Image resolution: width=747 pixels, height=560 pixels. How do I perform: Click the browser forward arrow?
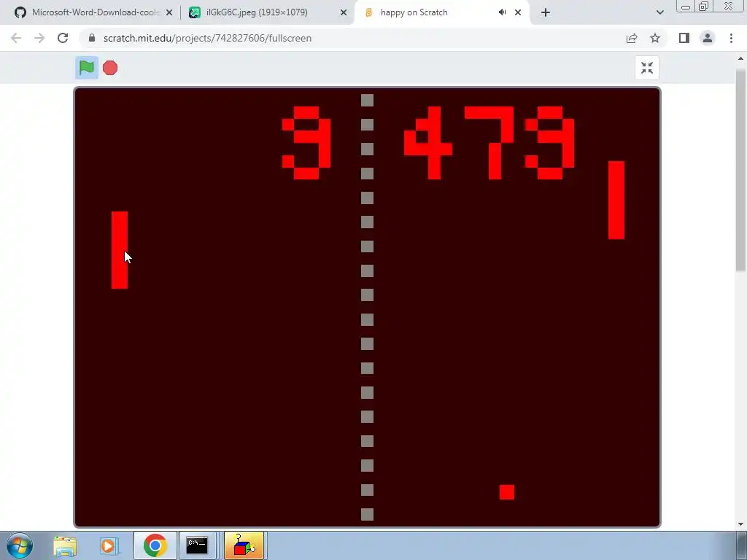[x=39, y=38]
